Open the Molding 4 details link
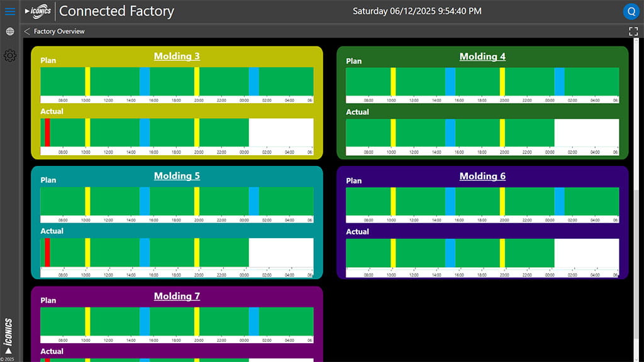 click(482, 57)
